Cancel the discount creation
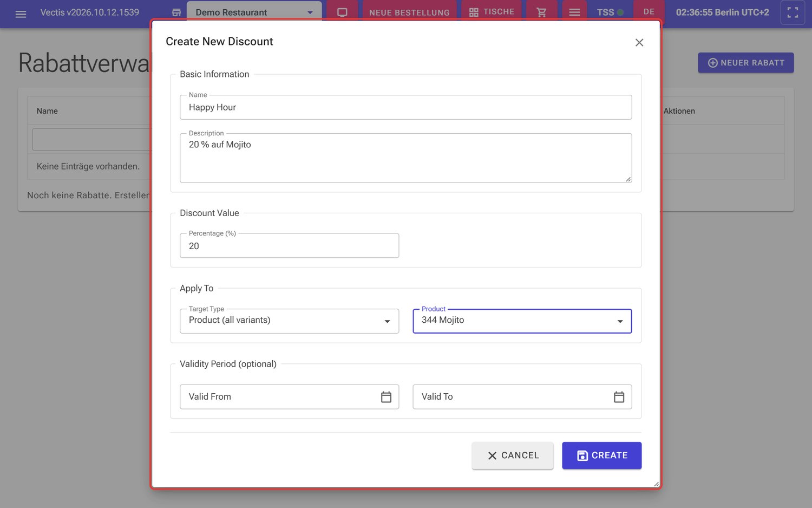The image size is (812, 508). coord(513,455)
